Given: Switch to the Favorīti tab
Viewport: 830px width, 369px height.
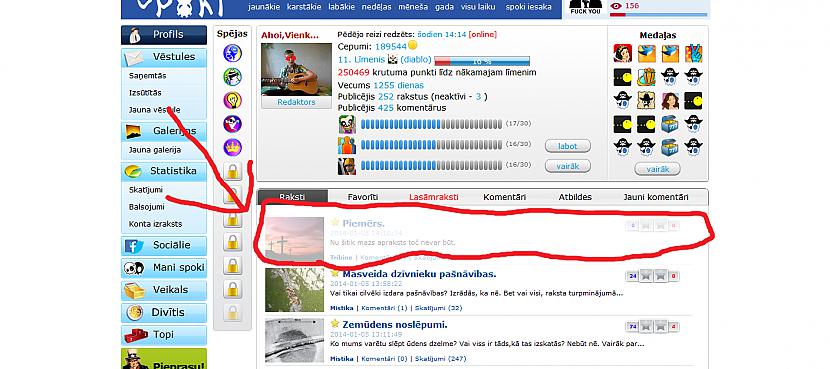Looking at the screenshot, I should tap(363, 197).
